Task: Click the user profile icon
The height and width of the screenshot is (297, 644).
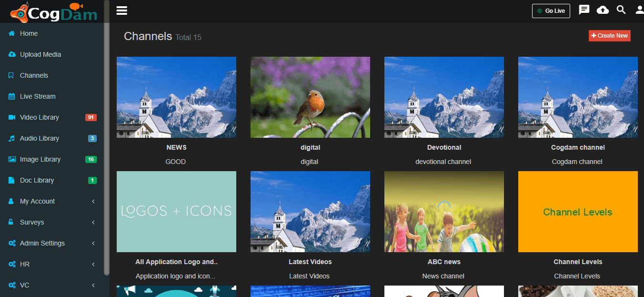Action: click(639, 10)
